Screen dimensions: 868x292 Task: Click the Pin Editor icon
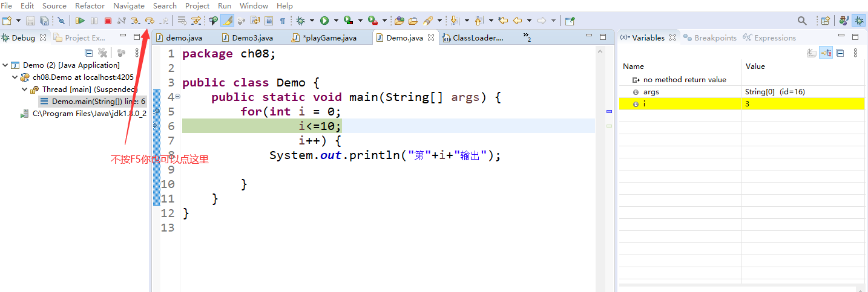[x=570, y=21]
